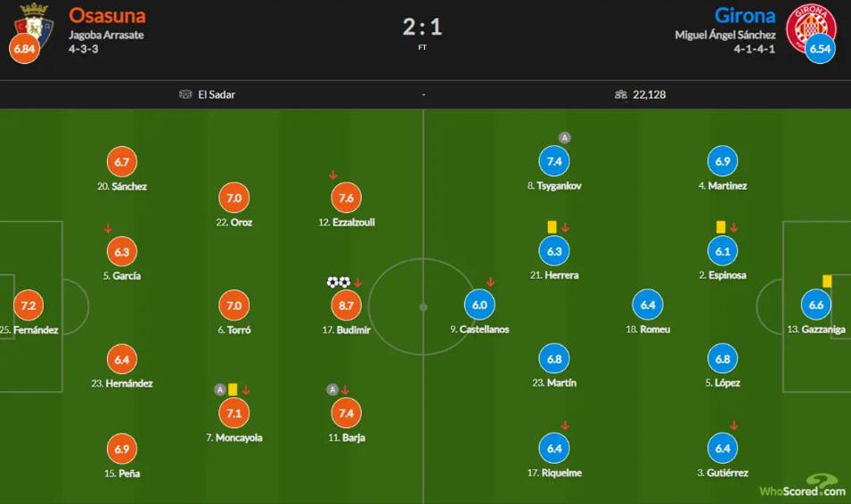Click Fernández's 7.2 goalkeeper rating
The image size is (851, 504).
[28, 305]
